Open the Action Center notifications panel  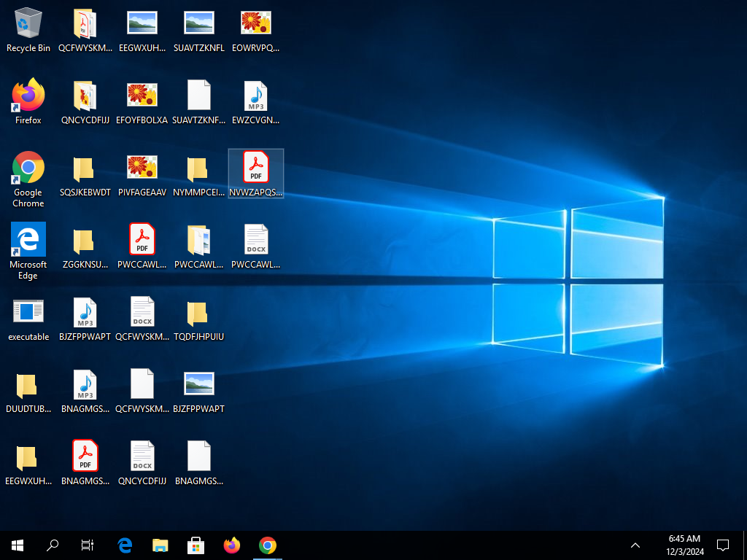[723, 545]
